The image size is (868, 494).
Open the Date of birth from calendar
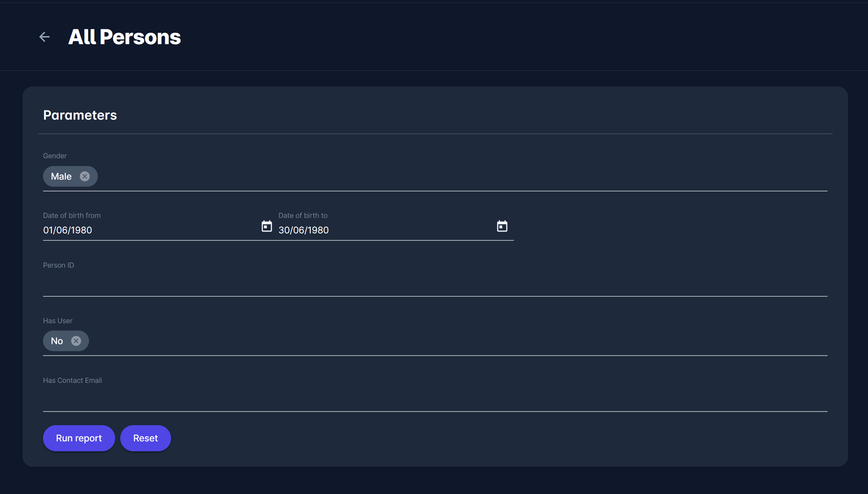(267, 226)
